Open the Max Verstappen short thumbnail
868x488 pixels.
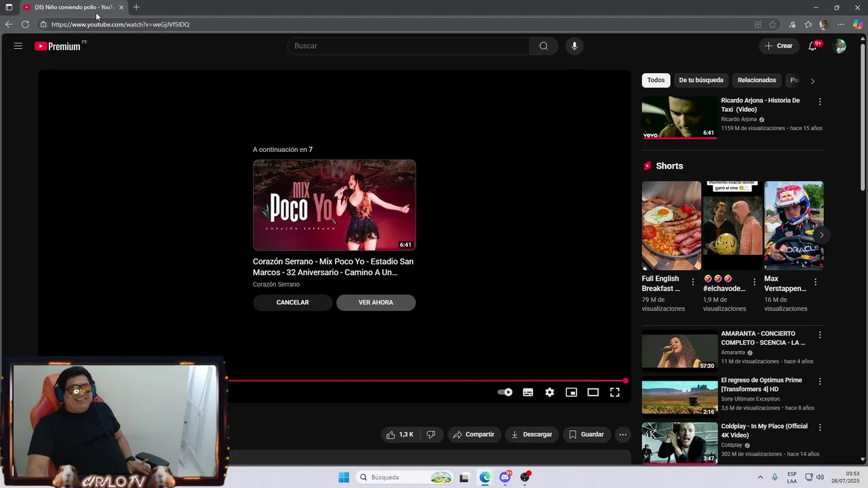pos(793,226)
